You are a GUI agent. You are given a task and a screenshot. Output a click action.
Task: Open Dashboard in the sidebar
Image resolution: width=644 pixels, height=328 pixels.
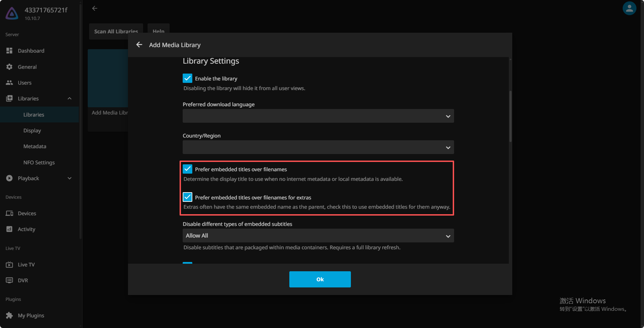pos(40,51)
